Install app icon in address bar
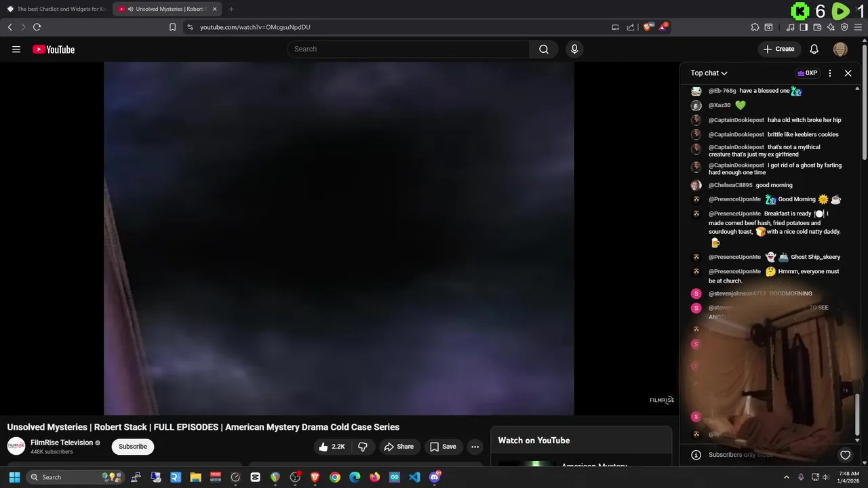Image resolution: width=868 pixels, height=488 pixels. pyautogui.click(x=615, y=27)
